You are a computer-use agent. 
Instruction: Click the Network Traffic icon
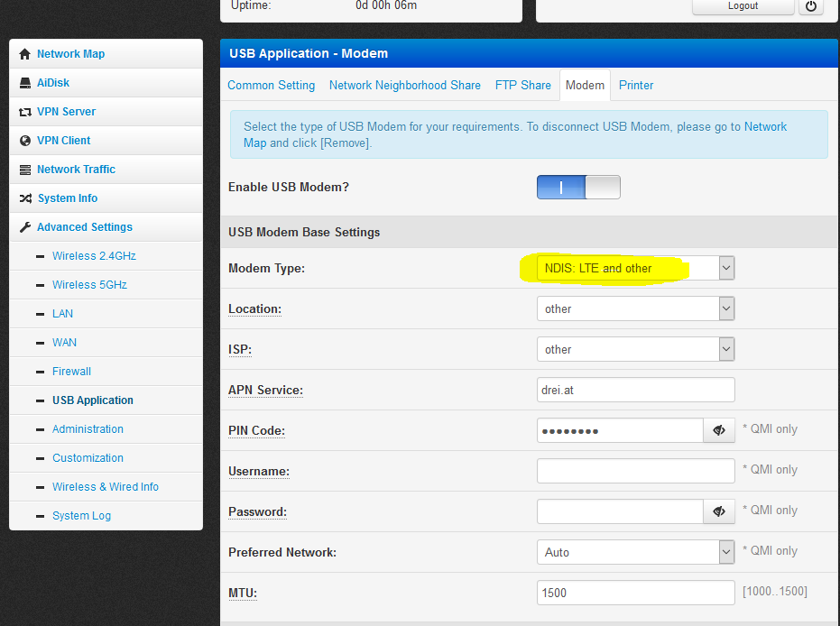(x=25, y=170)
